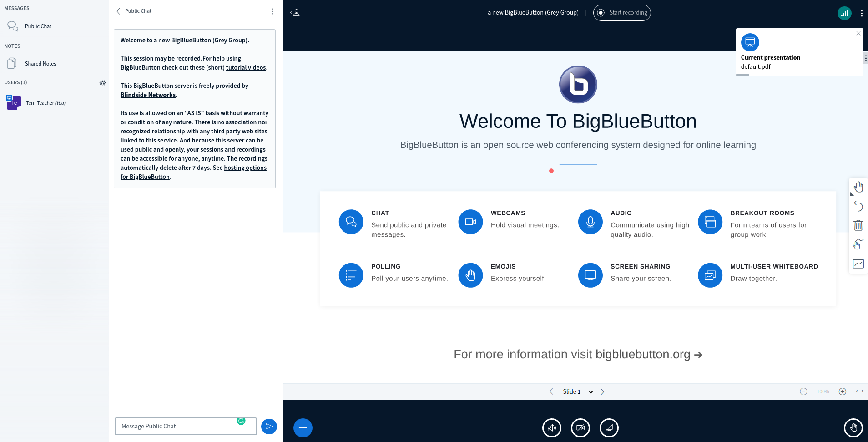This screenshot has width=868, height=442.
Task: Start recording the session
Action: click(622, 13)
